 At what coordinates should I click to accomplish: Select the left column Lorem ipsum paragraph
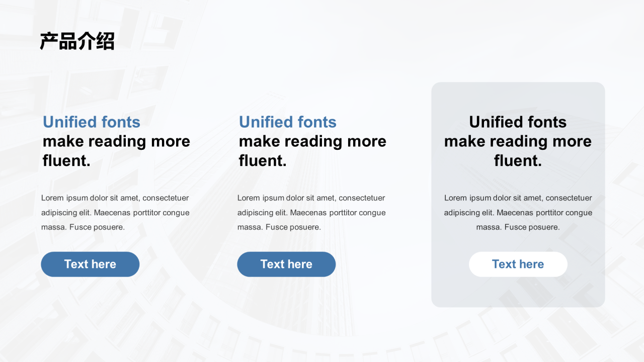coord(115,212)
